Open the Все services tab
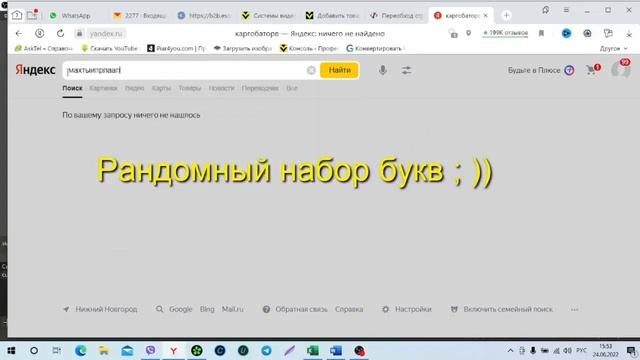 (x=292, y=88)
